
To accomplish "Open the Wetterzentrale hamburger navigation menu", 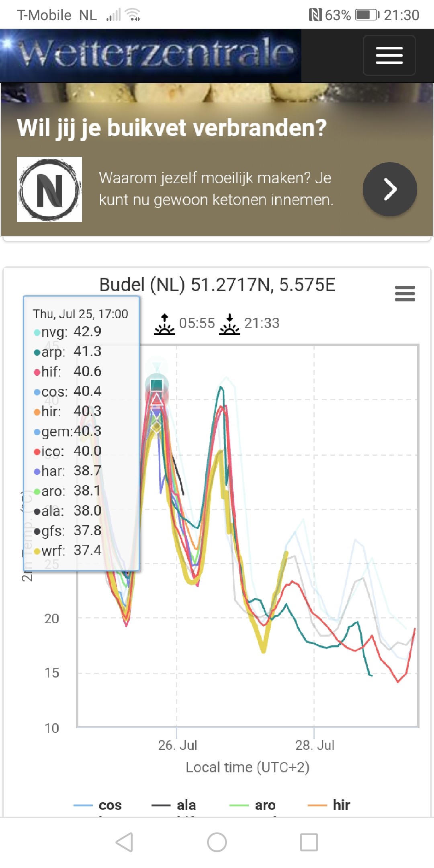I will coord(389,55).
